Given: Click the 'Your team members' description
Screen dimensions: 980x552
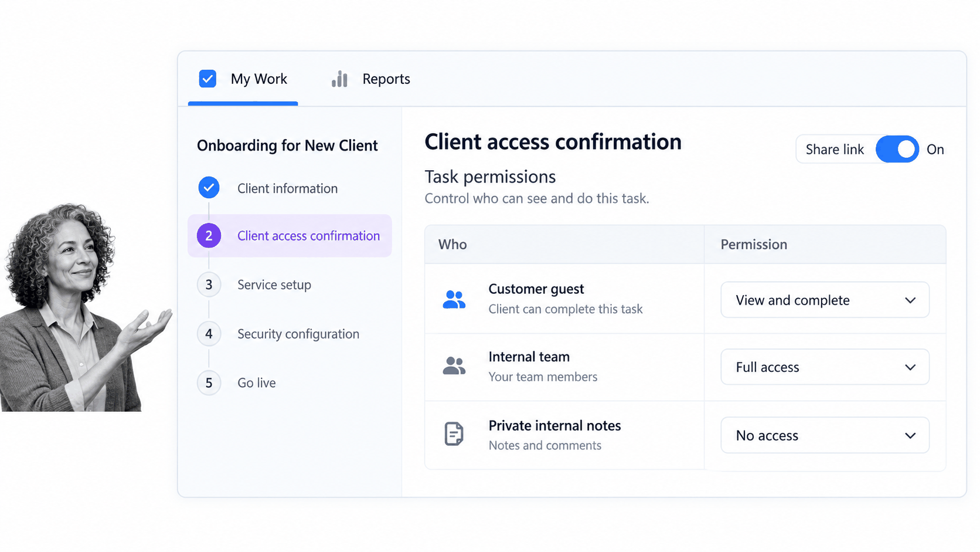Looking at the screenshot, I should [x=543, y=377].
